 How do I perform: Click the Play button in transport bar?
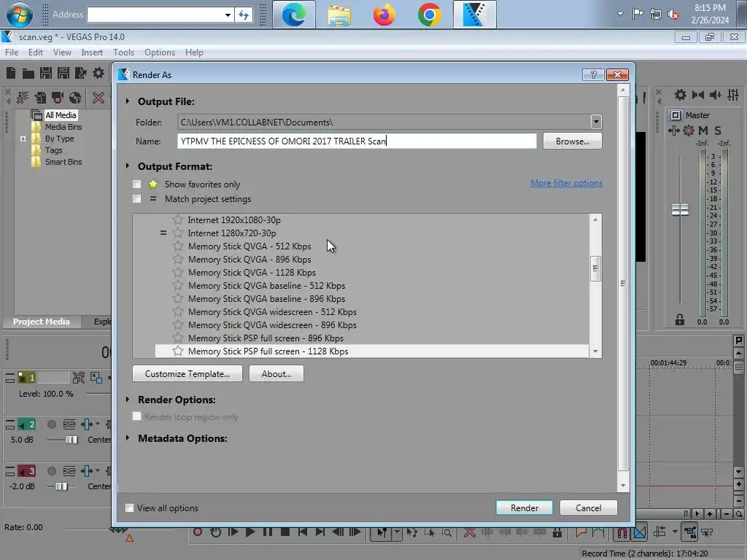pos(250,532)
